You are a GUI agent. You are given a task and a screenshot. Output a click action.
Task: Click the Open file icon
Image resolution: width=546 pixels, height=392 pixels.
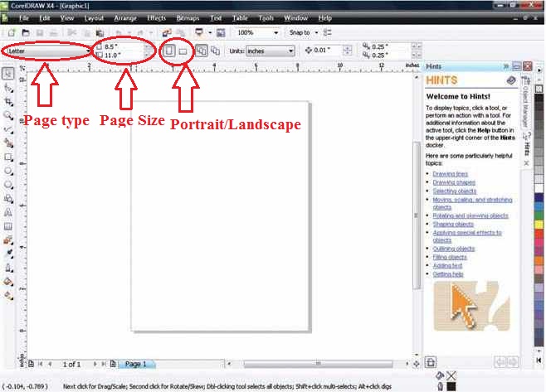coord(26,32)
